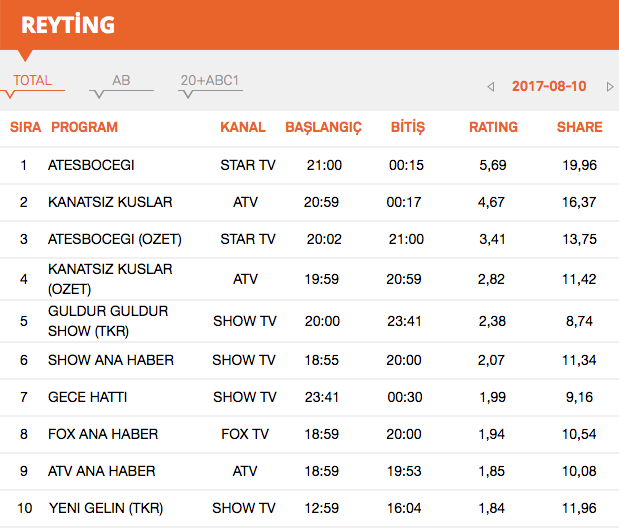
Task: Click the SIRA column header
Action: (x=25, y=127)
